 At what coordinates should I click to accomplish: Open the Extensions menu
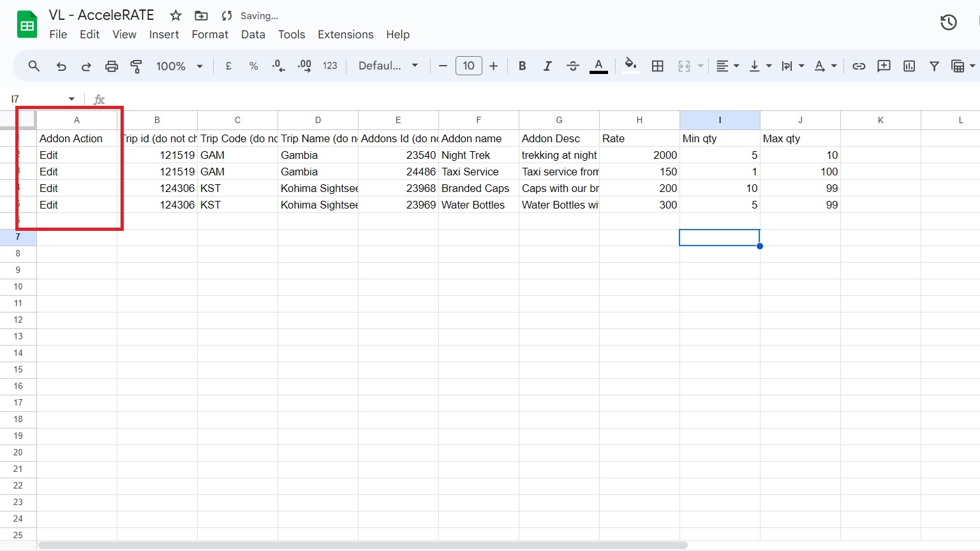[345, 34]
